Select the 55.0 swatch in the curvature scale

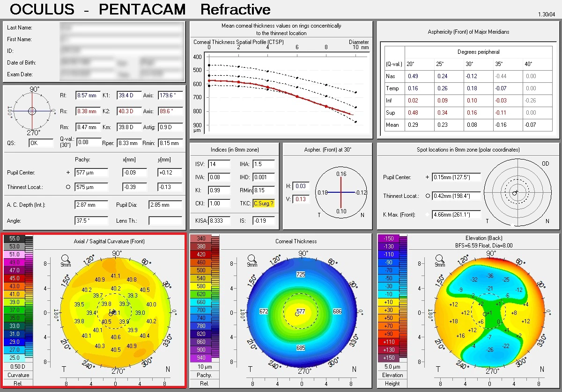[x=14, y=239]
